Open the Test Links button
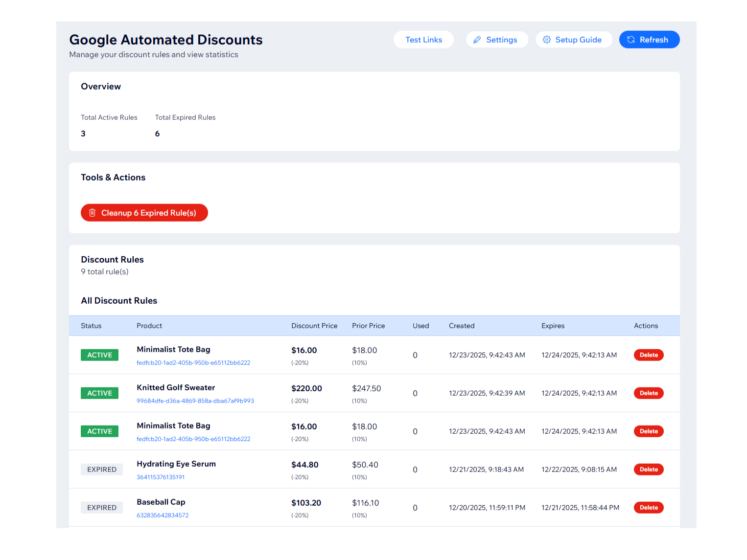The image size is (747, 560). pos(423,40)
